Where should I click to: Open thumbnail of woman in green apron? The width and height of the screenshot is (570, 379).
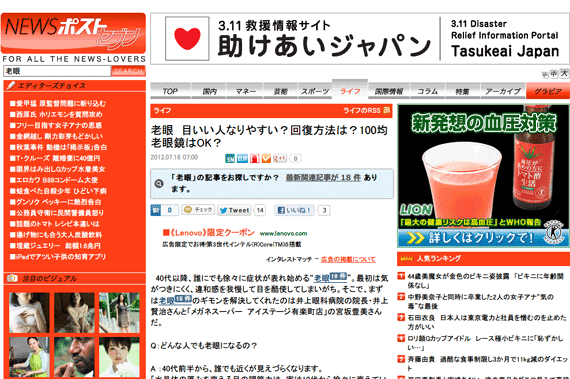[x=29, y=357]
